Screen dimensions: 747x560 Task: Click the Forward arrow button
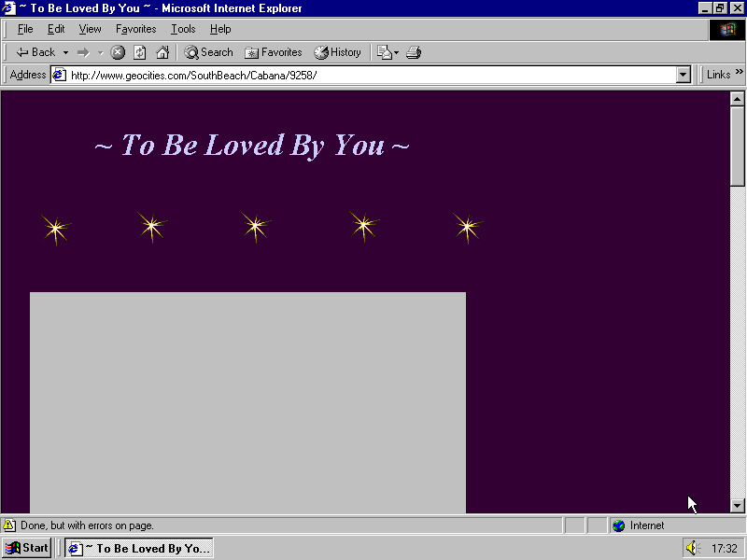tap(83, 52)
